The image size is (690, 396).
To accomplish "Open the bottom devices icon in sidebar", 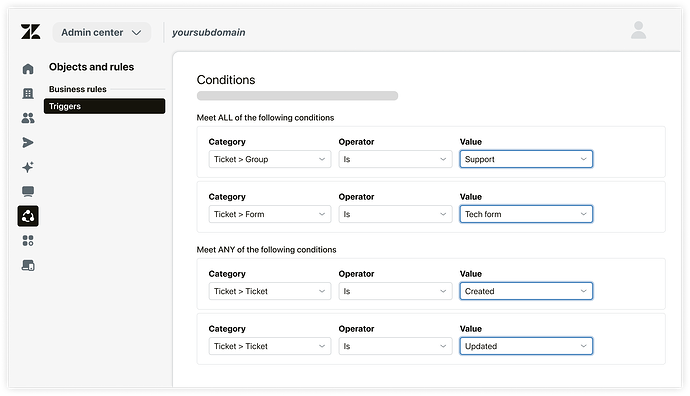I will click(x=28, y=265).
